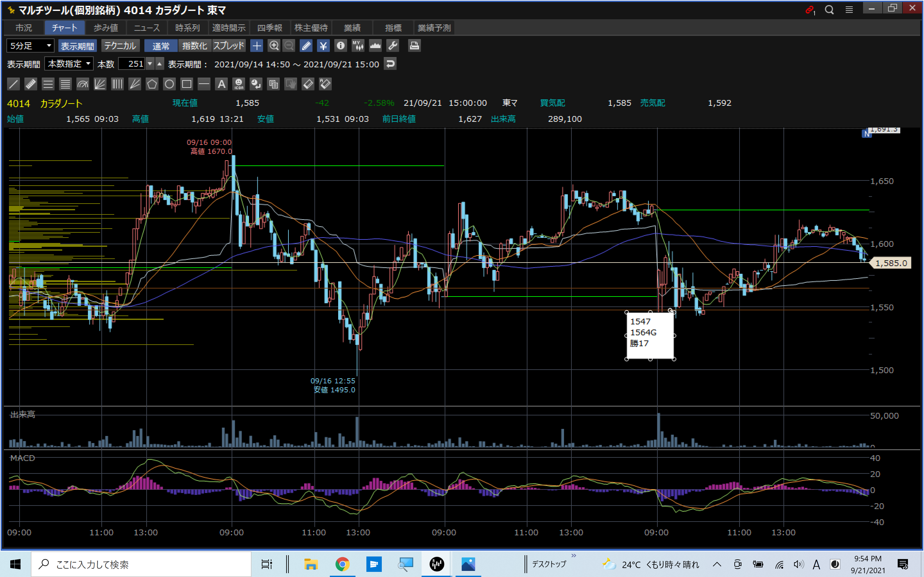924x577 pixels.
Task: Click the print chart icon
Action: click(x=414, y=46)
